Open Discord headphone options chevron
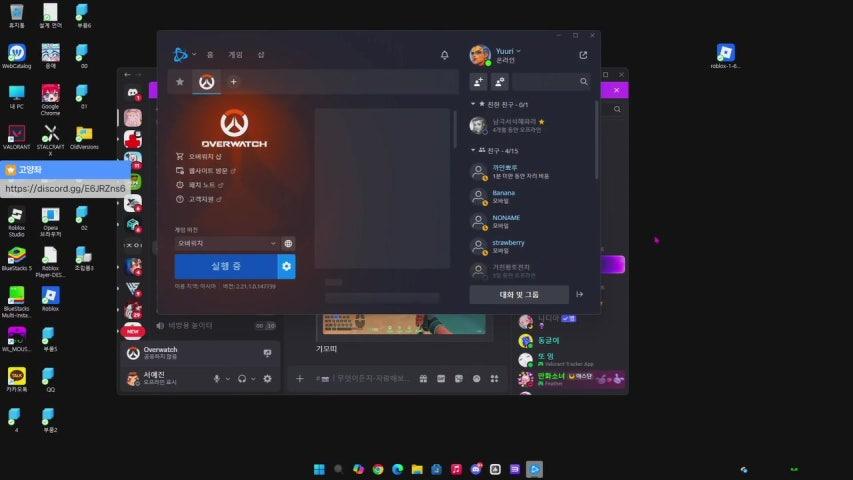Screen dimensions: 853x480 tap(254, 379)
